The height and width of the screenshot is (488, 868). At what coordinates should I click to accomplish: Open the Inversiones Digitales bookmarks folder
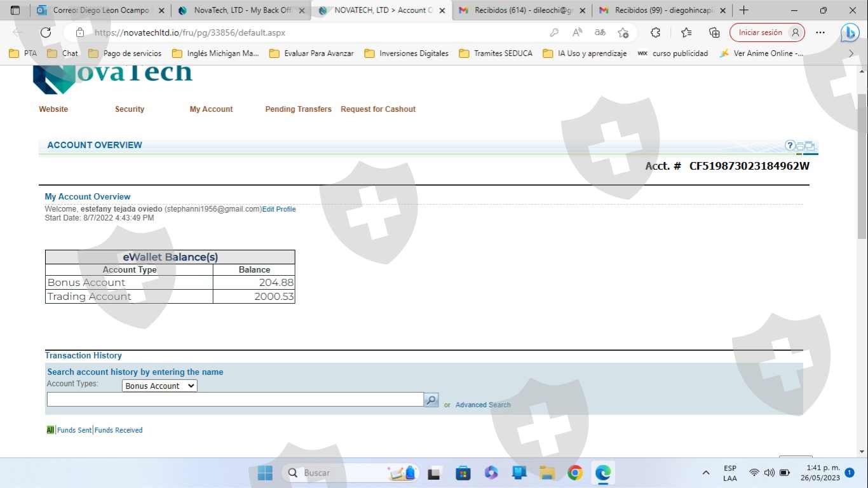click(407, 53)
